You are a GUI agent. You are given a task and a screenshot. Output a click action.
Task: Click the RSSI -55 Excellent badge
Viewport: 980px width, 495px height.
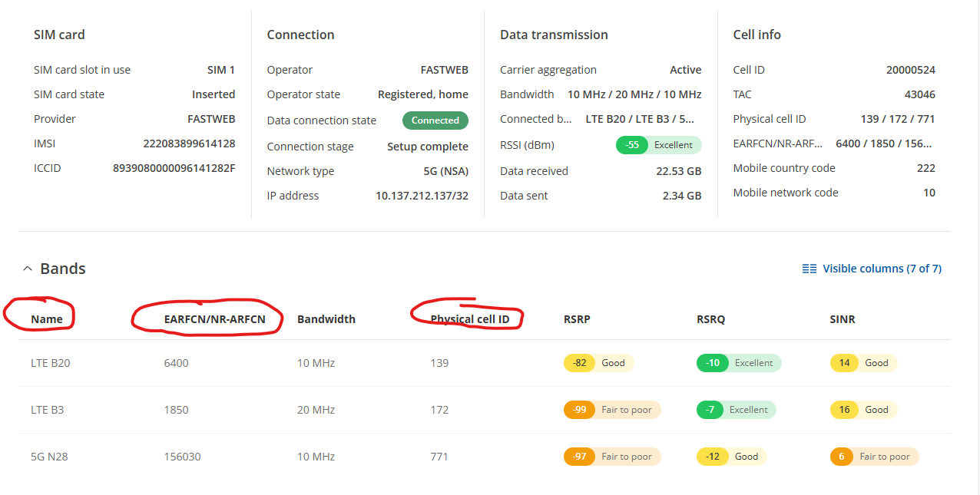point(658,145)
